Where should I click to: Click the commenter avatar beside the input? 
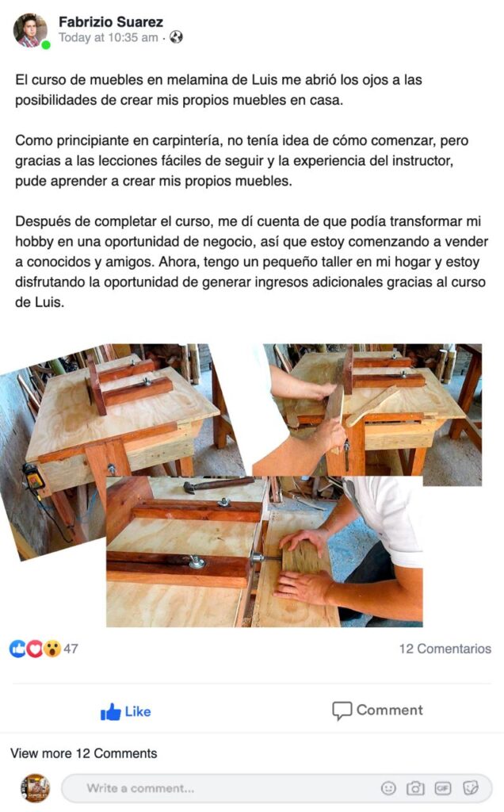(x=35, y=788)
